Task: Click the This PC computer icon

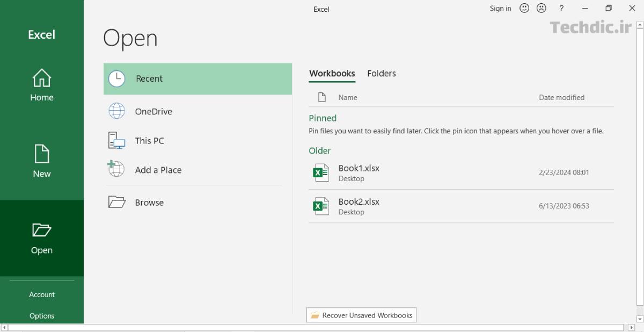Action: [x=116, y=141]
